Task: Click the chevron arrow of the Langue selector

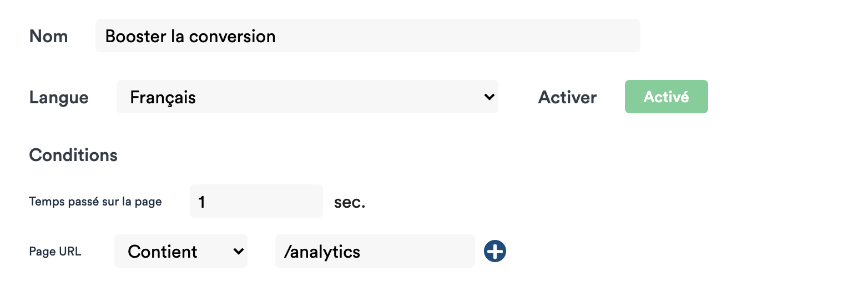Action: coord(489,97)
